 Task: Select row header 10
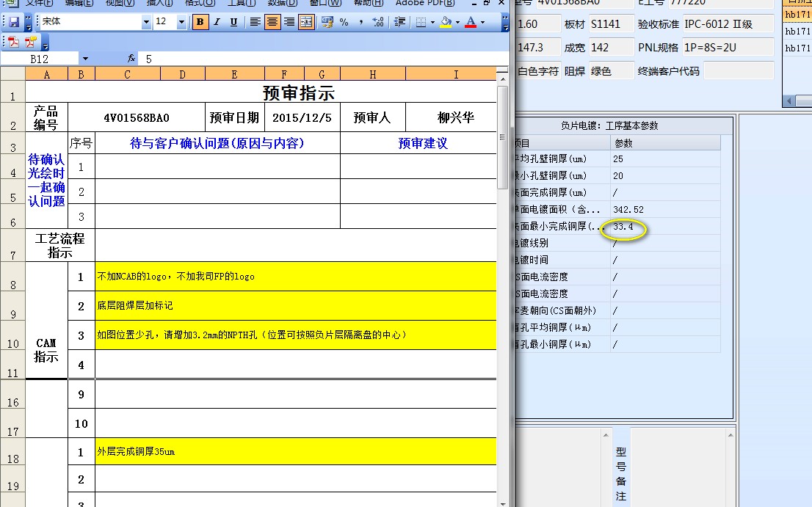click(x=13, y=335)
